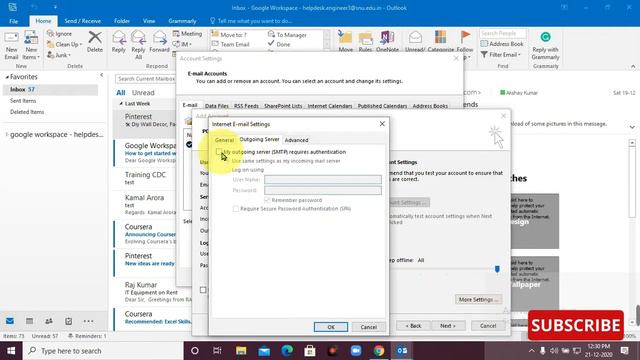Open the Data Files tab in Account Settings
Screen dimensions: 640x360
(216, 106)
